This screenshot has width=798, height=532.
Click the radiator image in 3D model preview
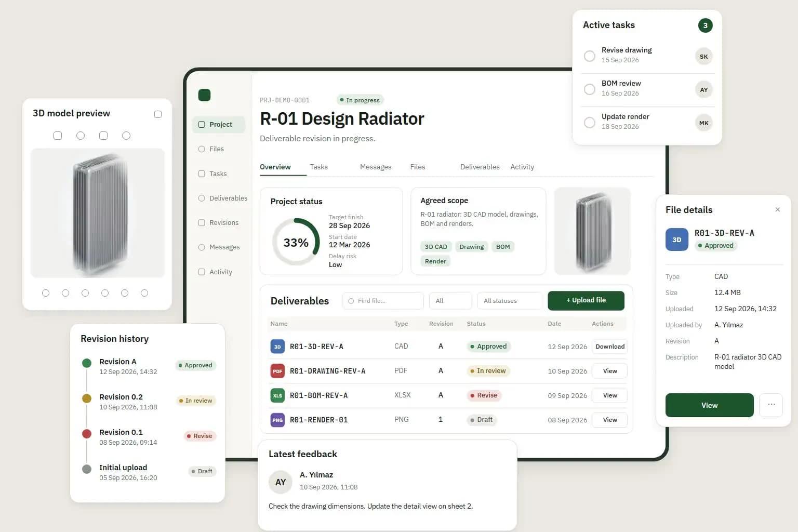pyautogui.click(x=98, y=213)
